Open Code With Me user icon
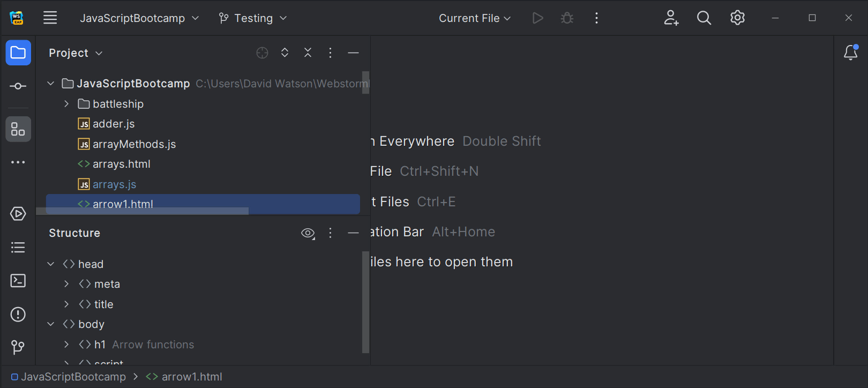Viewport: 868px width, 388px height. (x=671, y=18)
